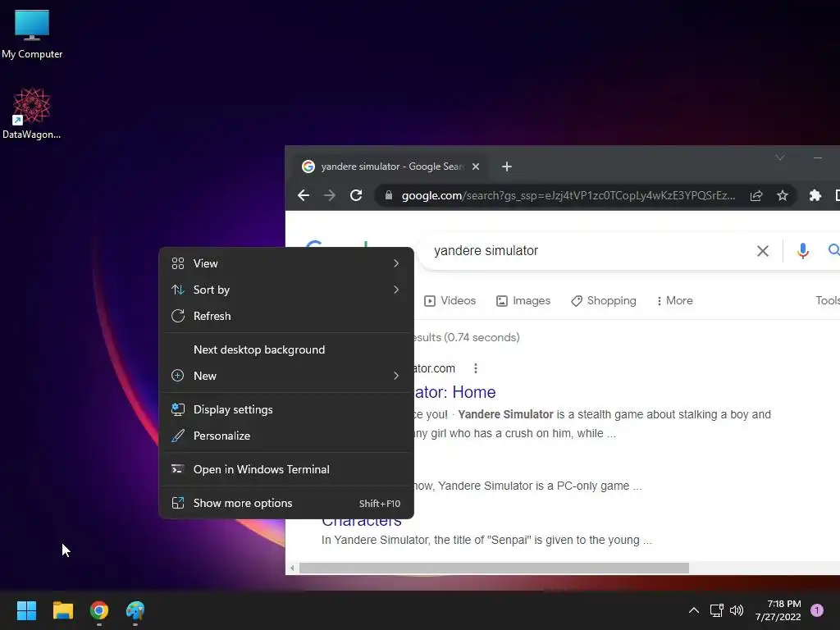Open the My Computer desktop icon
Image resolution: width=840 pixels, height=630 pixels.
pos(32,34)
